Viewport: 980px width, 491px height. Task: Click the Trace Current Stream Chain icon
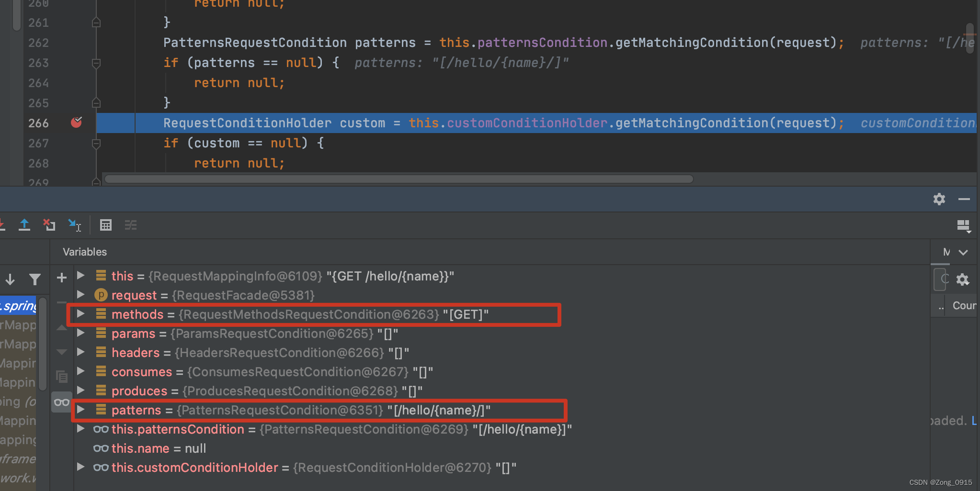tap(131, 225)
